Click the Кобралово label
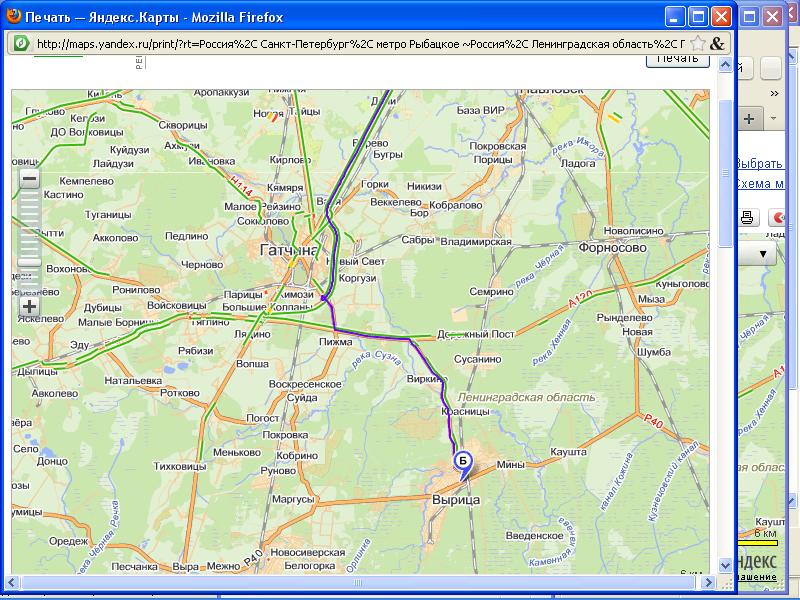Screen dimensions: 800x600 coord(456,205)
